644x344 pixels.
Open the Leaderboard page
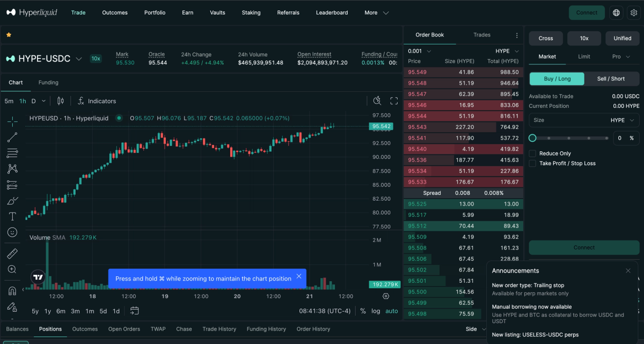[x=332, y=12]
